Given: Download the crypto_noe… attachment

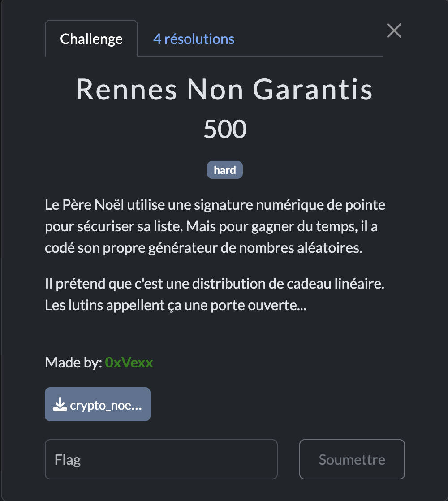Looking at the screenshot, I should [x=105, y=405].
